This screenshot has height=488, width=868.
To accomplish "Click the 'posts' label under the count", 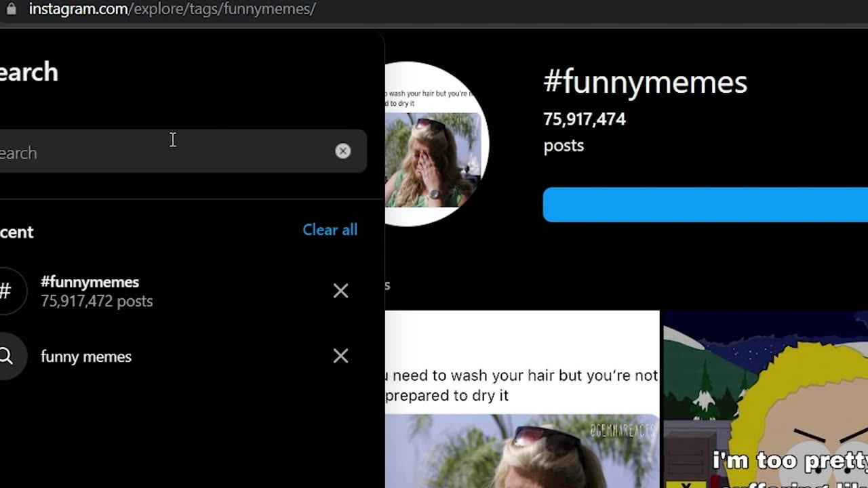I will (564, 146).
